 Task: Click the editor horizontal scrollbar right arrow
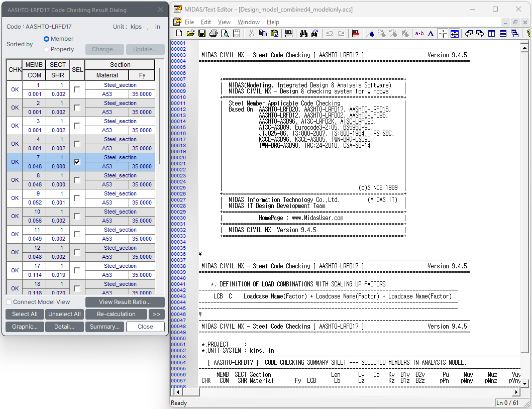point(516,392)
